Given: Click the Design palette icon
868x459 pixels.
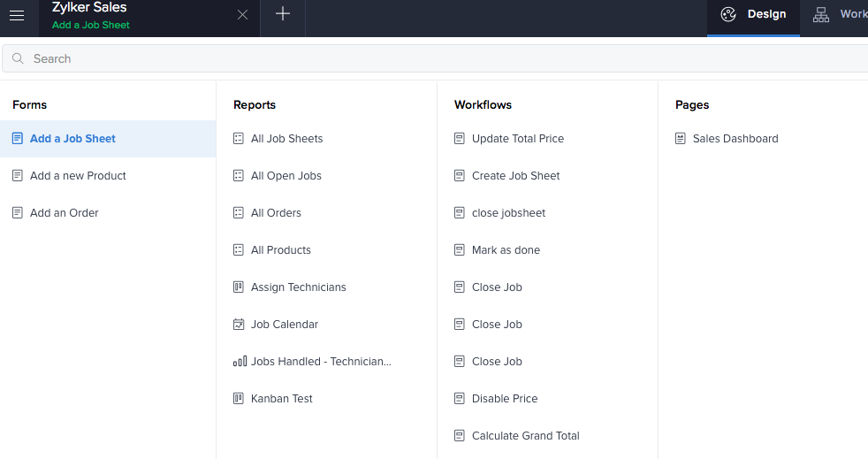Looking at the screenshot, I should (728, 14).
